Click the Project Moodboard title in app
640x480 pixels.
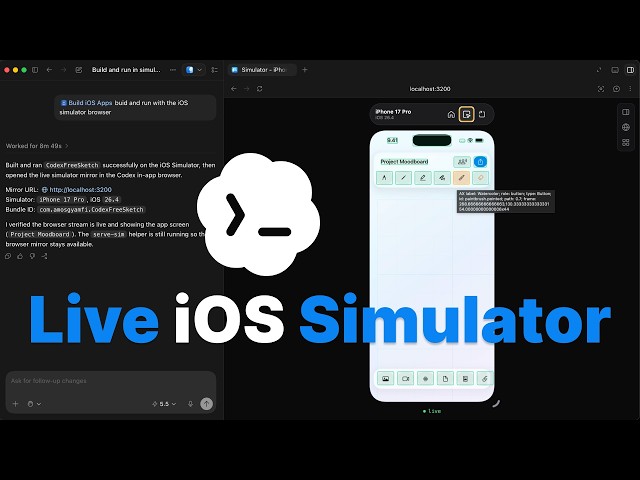coord(404,162)
